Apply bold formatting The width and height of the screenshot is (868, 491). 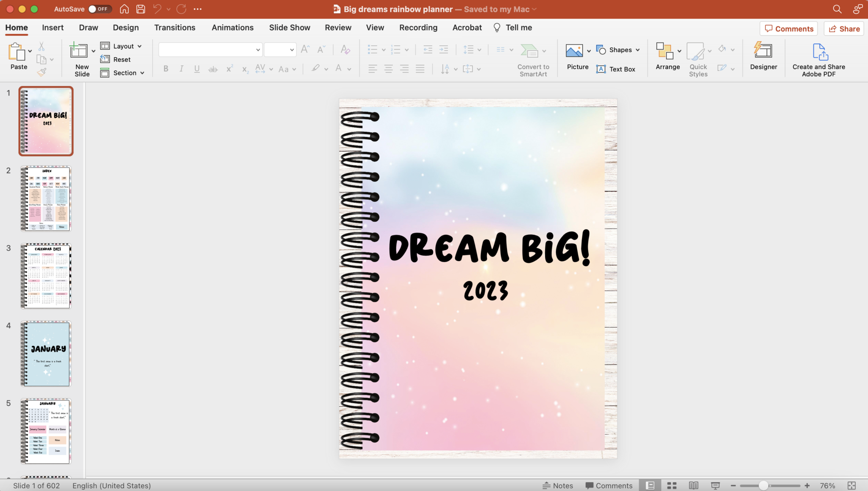pos(165,69)
